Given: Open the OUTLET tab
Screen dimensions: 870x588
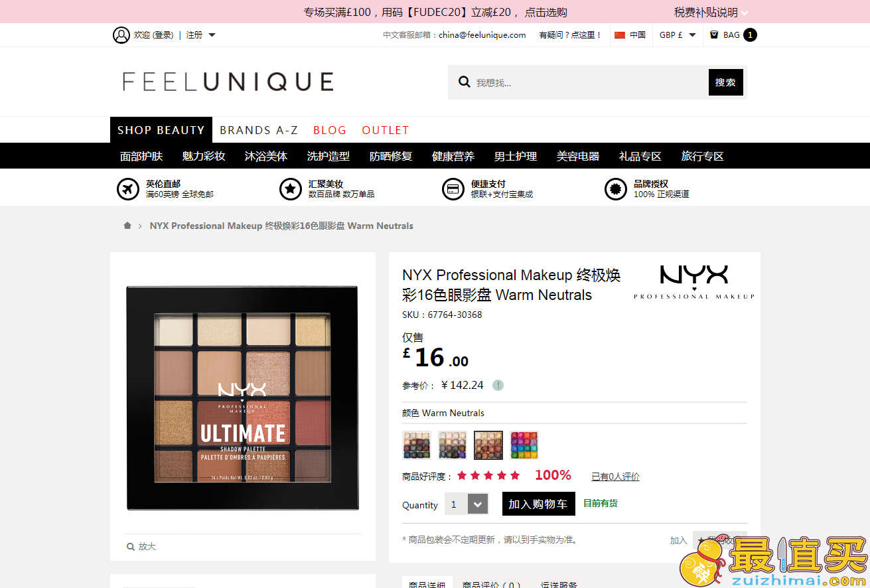Looking at the screenshot, I should (x=386, y=130).
